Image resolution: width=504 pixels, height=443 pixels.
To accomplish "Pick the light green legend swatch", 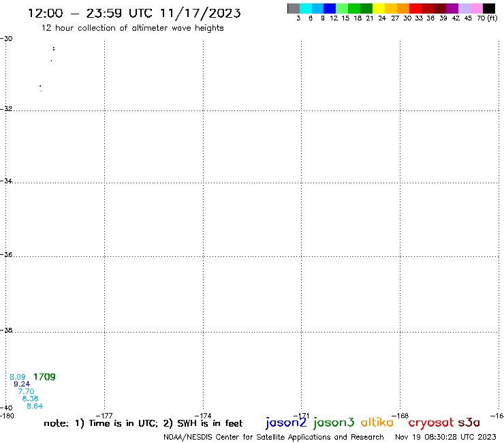I will tap(342, 8).
